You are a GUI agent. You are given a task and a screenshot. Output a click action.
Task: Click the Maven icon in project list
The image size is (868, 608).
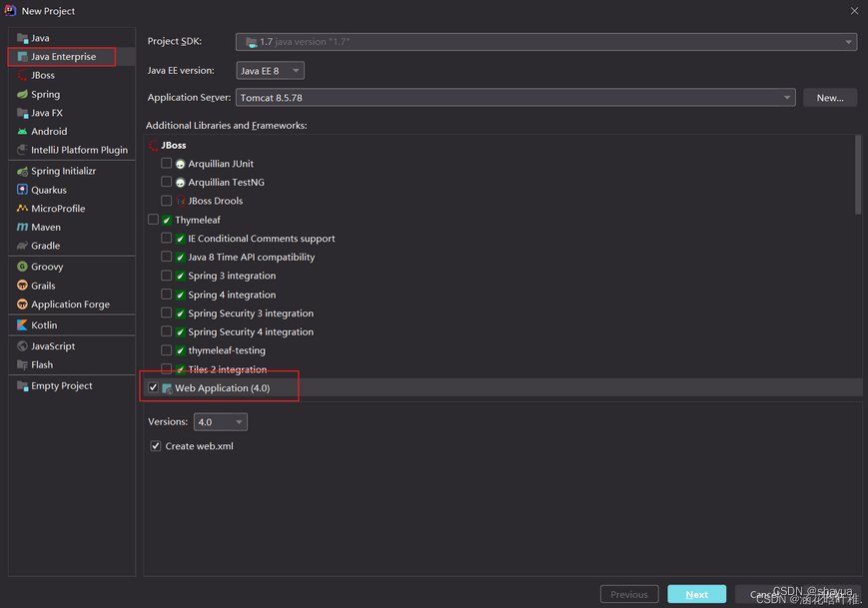(x=22, y=227)
